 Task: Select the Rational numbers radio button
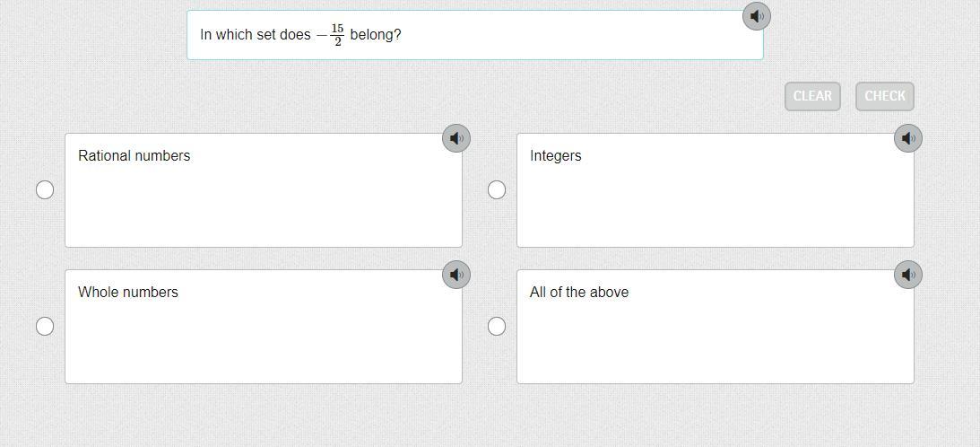[45, 189]
